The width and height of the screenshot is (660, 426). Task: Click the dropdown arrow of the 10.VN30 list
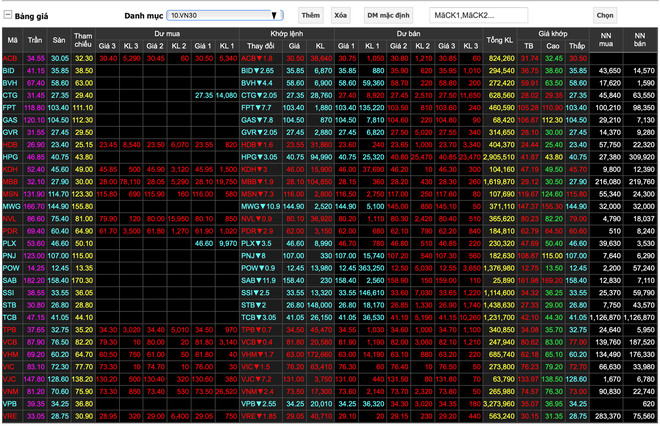click(276, 17)
